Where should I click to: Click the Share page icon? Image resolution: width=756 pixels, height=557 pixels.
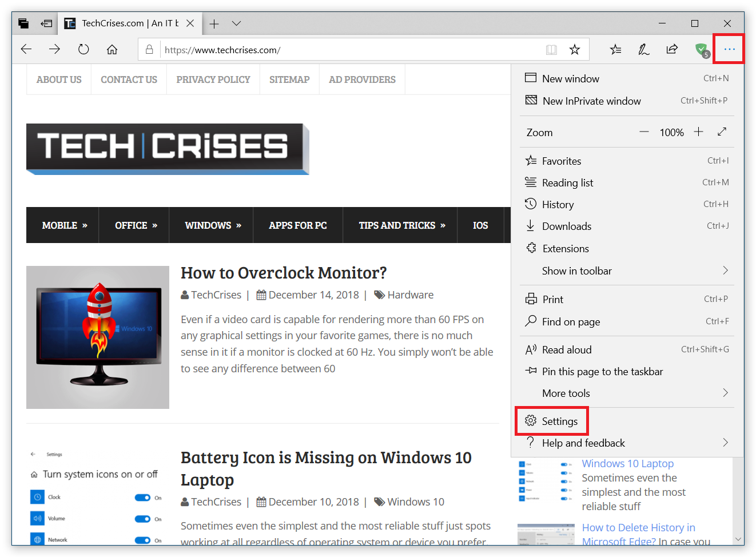point(672,50)
